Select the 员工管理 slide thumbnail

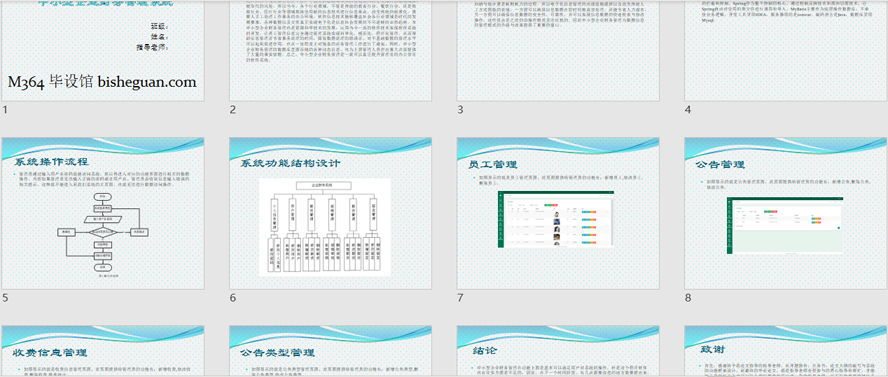point(558,213)
